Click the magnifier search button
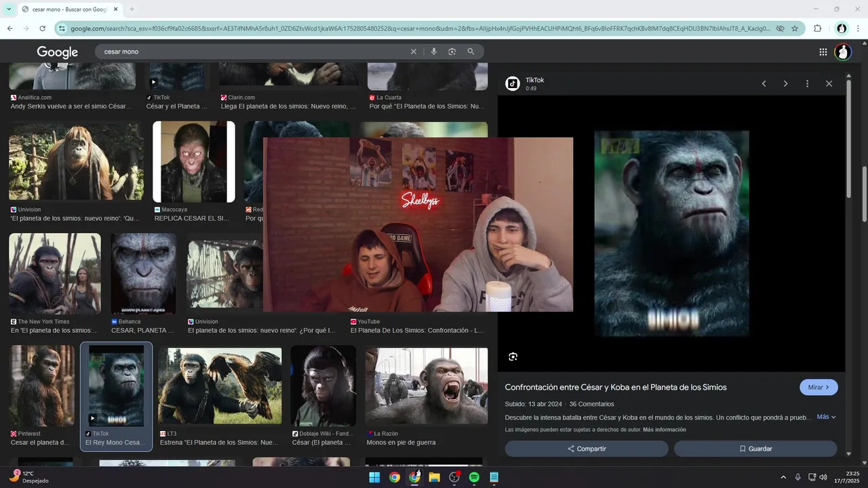 (x=471, y=52)
